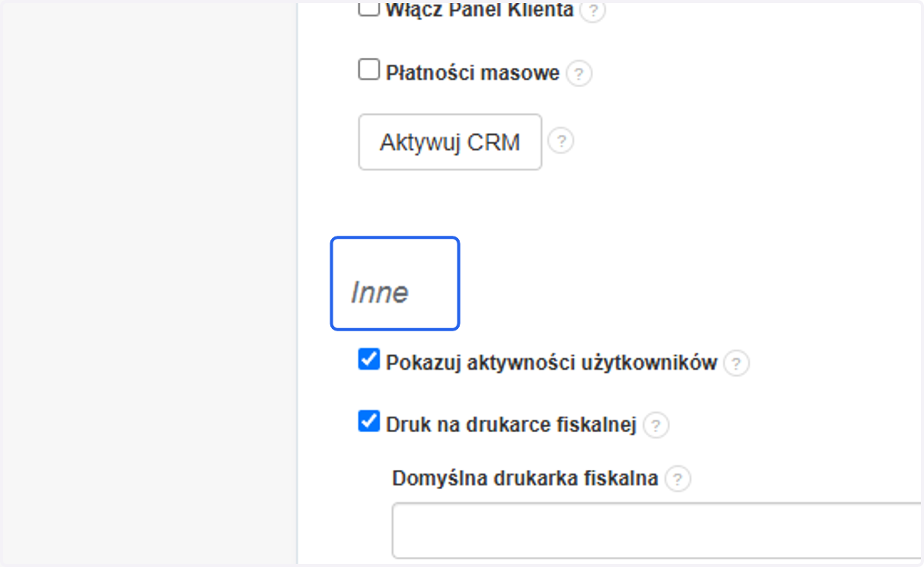
Task: Show help for Domyślna drukarka fiskalna
Action: (x=678, y=479)
